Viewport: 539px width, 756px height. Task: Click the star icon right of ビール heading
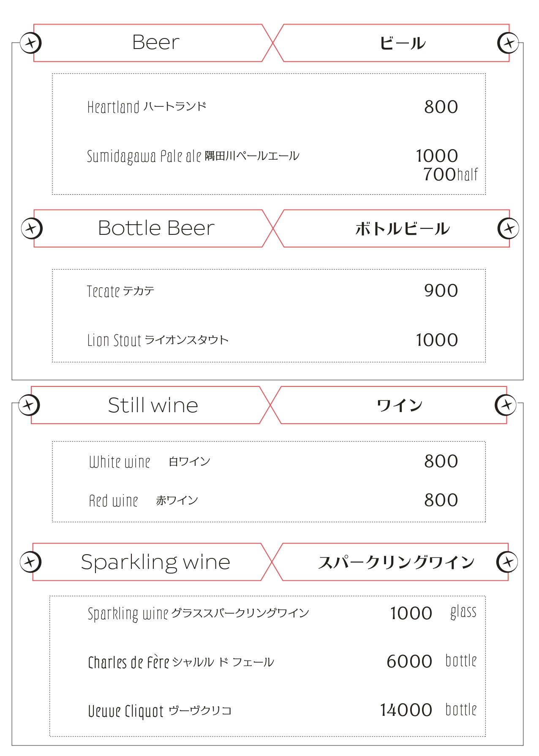click(x=508, y=43)
